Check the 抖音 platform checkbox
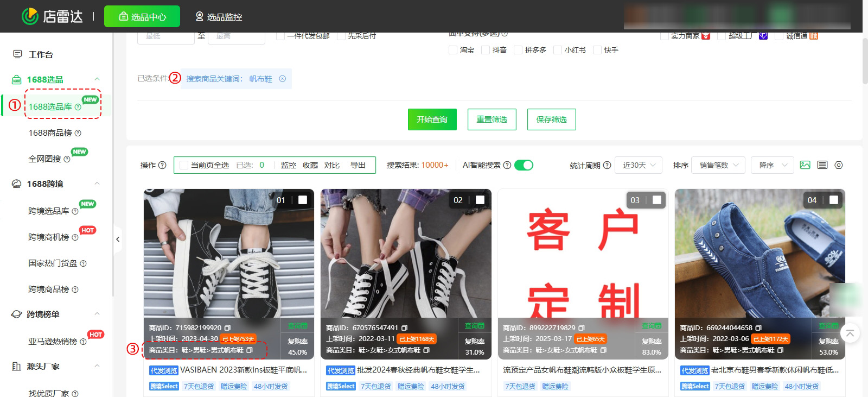Viewport: 868px width, 397px height. [x=486, y=50]
